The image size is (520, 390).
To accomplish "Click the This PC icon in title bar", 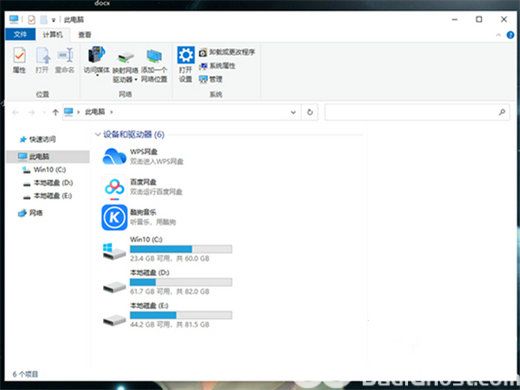I will pyautogui.click(x=14, y=19).
